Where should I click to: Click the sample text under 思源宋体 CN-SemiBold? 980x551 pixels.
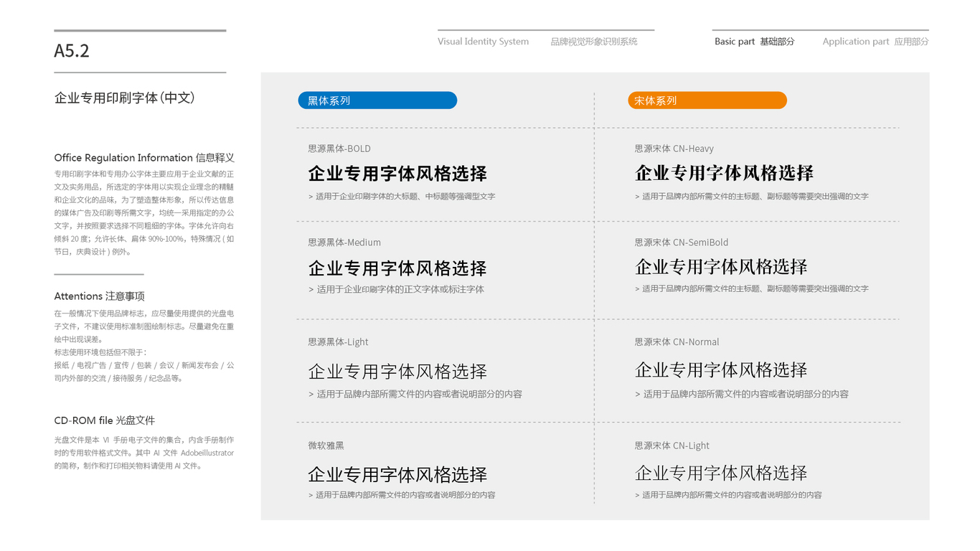click(721, 267)
